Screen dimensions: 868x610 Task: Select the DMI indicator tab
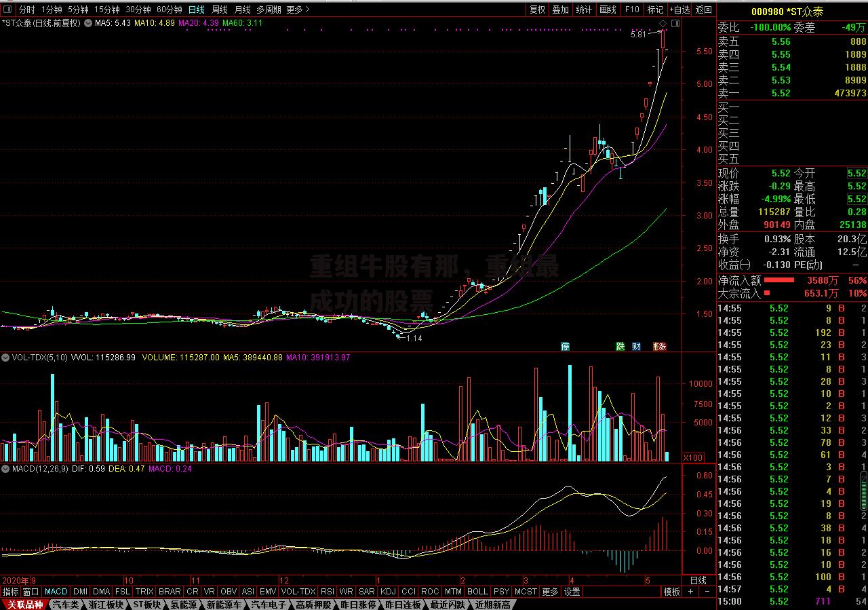pyautogui.click(x=80, y=592)
